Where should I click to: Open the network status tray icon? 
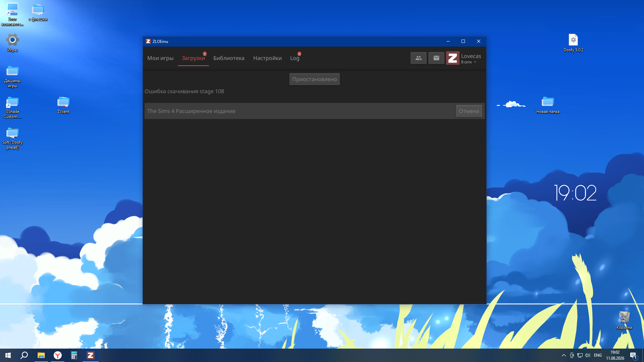click(580, 355)
